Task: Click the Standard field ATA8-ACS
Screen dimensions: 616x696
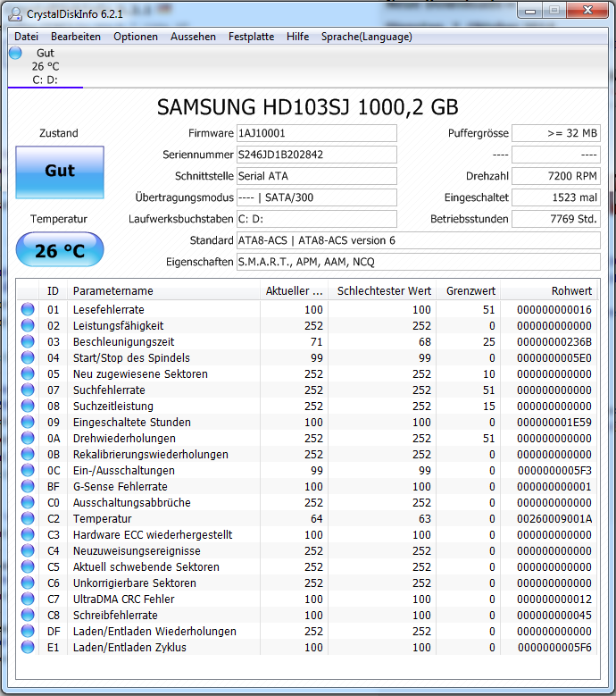Action: [419, 240]
